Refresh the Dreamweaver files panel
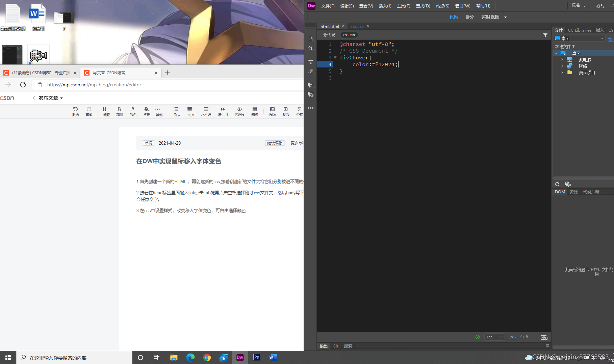This screenshot has height=364, width=614. pyautogui.click(x=557, y=184)
